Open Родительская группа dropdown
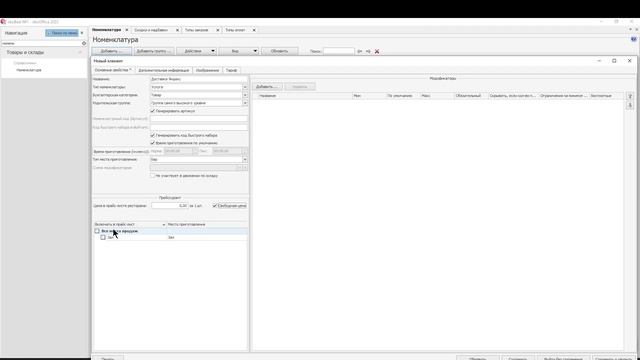640x360 pixels. [245, 103]
